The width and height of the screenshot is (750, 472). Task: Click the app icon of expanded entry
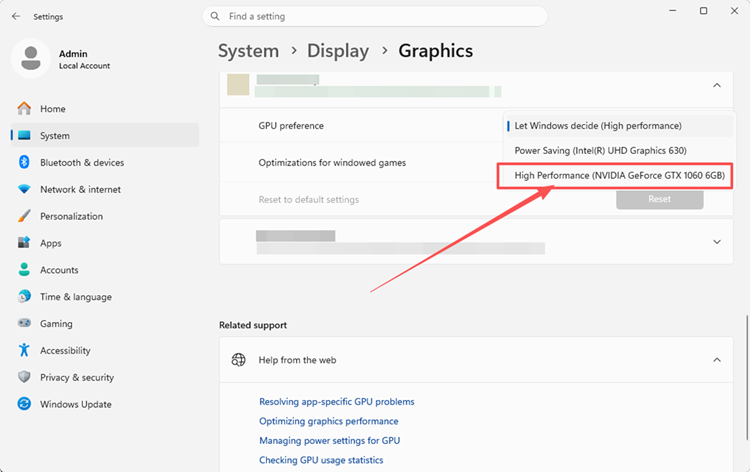pyautogui.click(x=238, y=85)
